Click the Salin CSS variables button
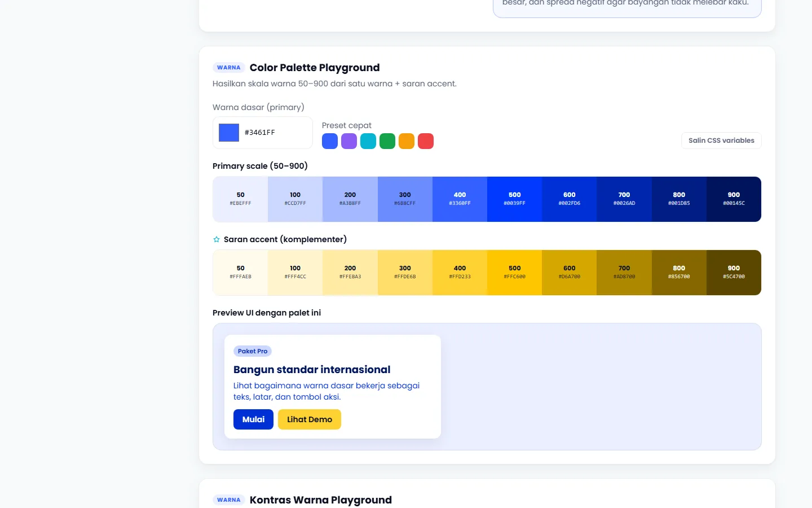 [721, 141]
